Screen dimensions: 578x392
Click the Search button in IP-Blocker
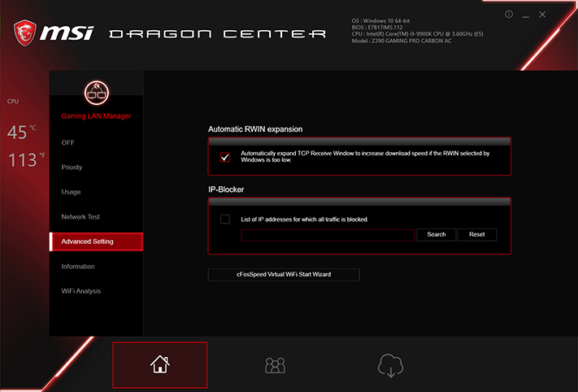pyautogui.click(x=436, y=234)
